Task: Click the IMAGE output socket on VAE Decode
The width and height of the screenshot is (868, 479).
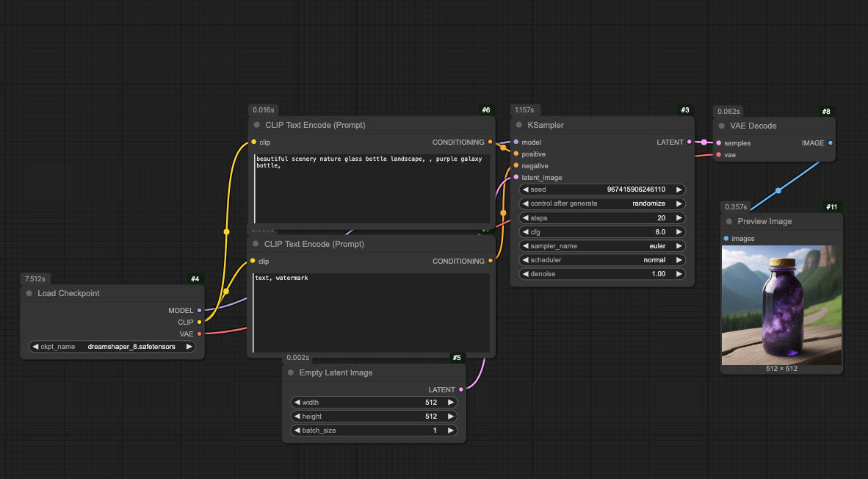Action: pos(831,143)
